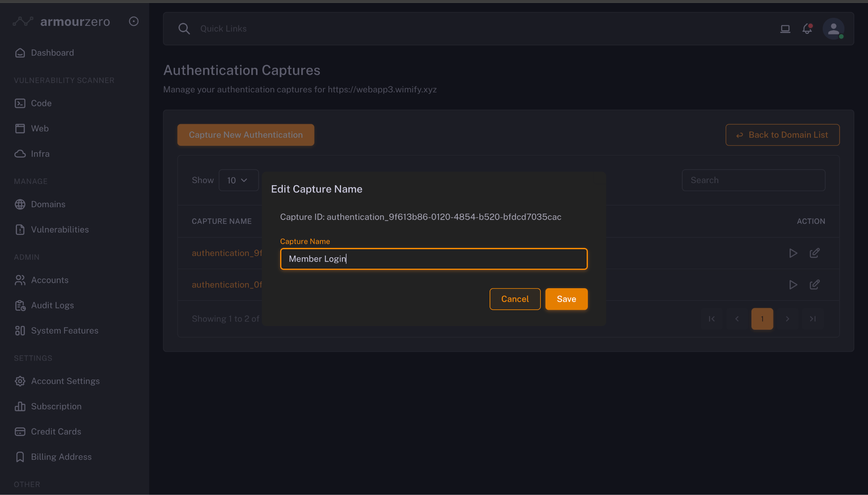868x495 pixels.
Task: Click the laptop device icon in header
Action: 785,29
